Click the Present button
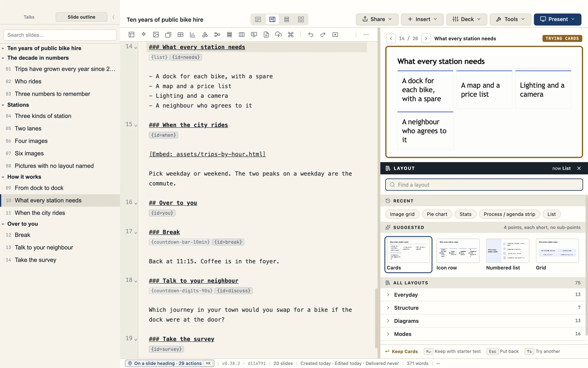The image size is (588, 368). [557, 19]
